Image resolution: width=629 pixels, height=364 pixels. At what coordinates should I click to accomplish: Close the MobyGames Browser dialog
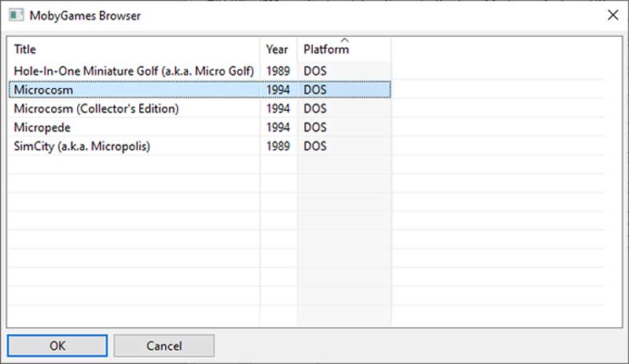(x=612, y=15)
